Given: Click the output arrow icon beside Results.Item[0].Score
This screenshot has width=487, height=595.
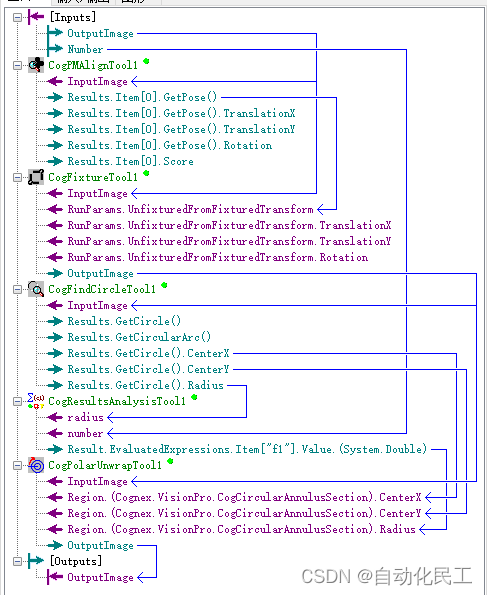Looking at the screenshot, I should pos(55,161).
